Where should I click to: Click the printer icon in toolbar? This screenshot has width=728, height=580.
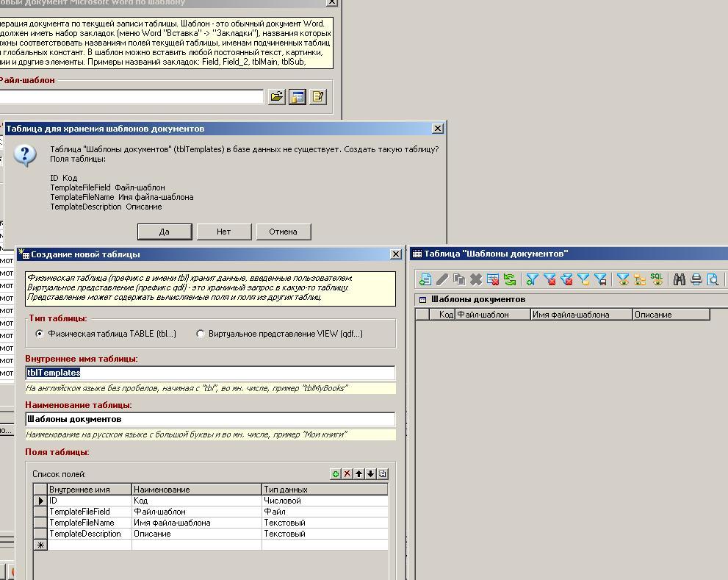[696, 279]
